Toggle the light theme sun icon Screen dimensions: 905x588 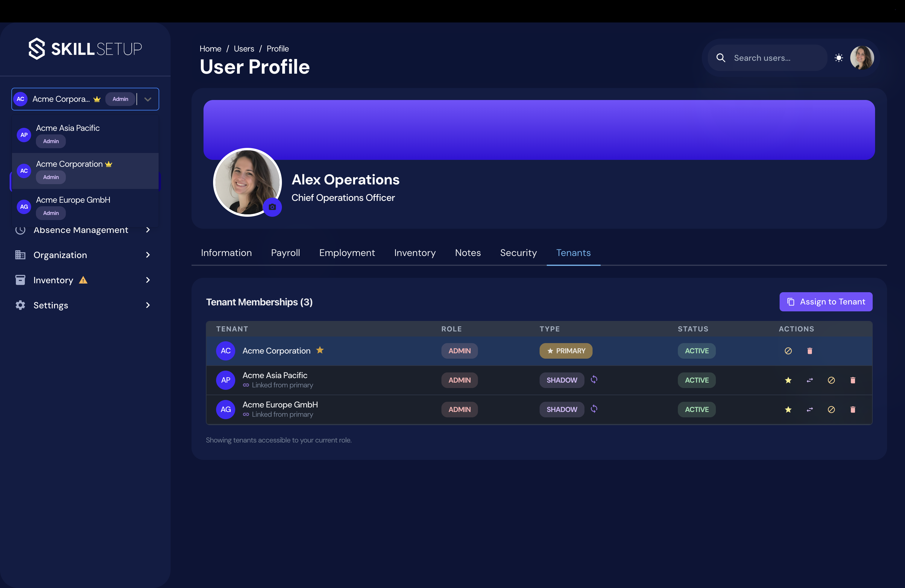click(x=839, y=58)
